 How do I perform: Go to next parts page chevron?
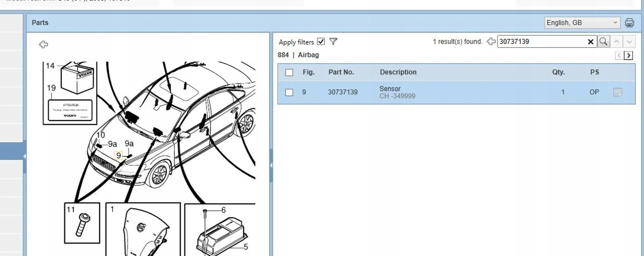pos(629,55)
